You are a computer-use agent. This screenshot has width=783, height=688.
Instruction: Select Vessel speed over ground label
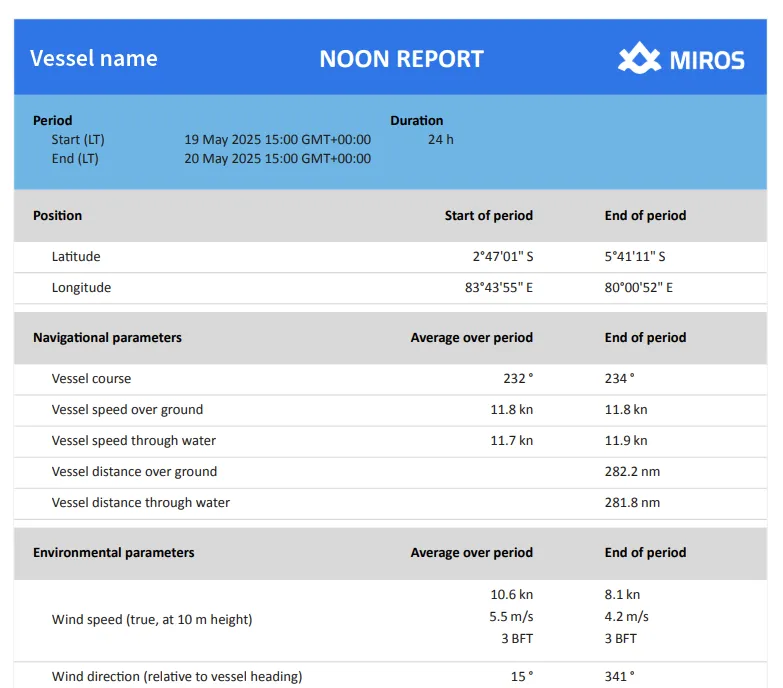127,409
